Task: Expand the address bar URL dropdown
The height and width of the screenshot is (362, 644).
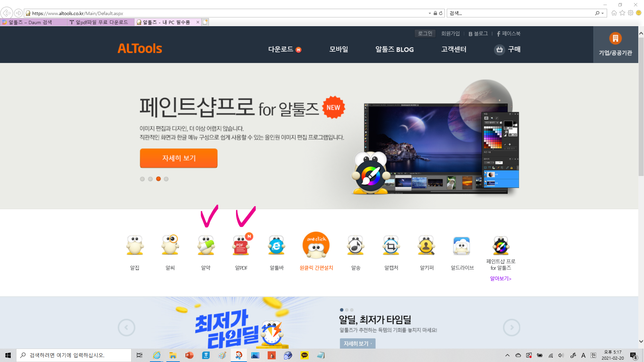Action: [x=430, y=13]
